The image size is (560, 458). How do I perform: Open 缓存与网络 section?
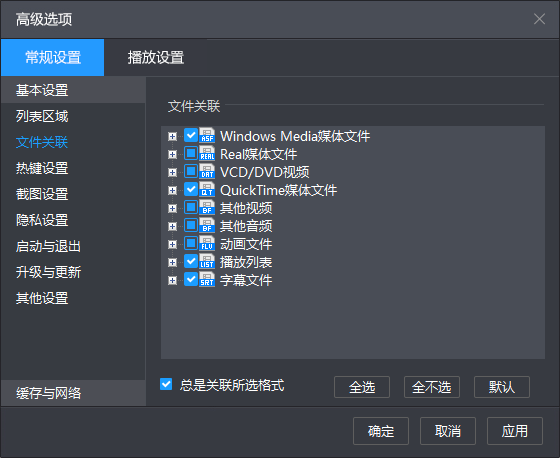73,393
